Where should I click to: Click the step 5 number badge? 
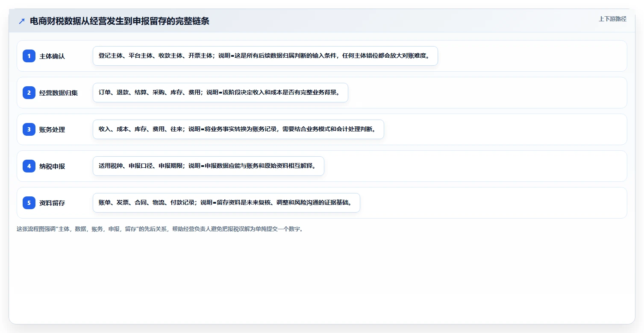coord(29,202)
